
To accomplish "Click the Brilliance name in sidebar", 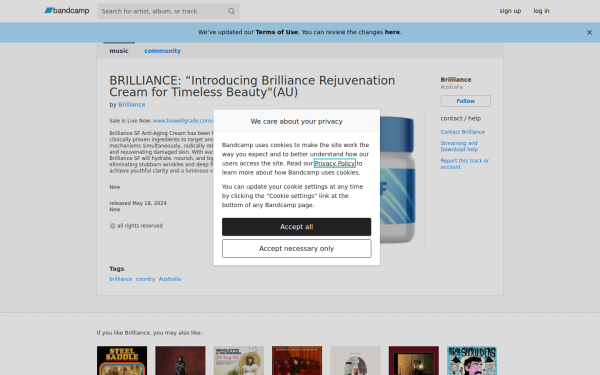I will point(456,80).
